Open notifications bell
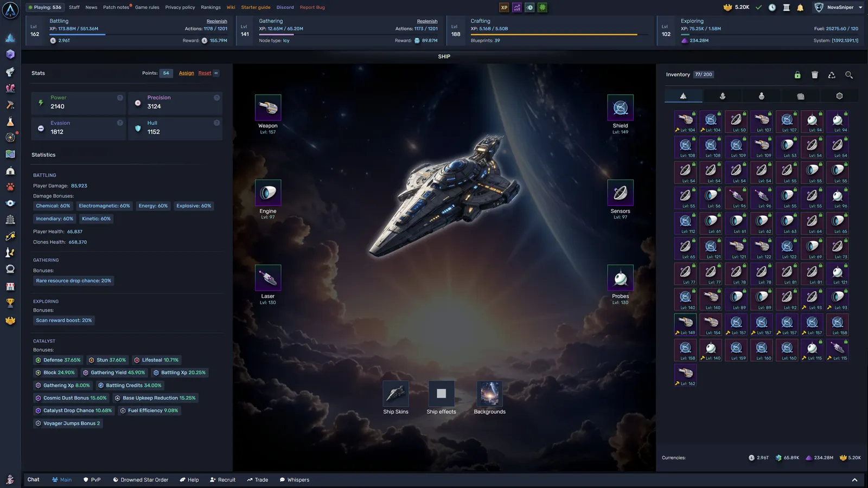 coord(800,8)
